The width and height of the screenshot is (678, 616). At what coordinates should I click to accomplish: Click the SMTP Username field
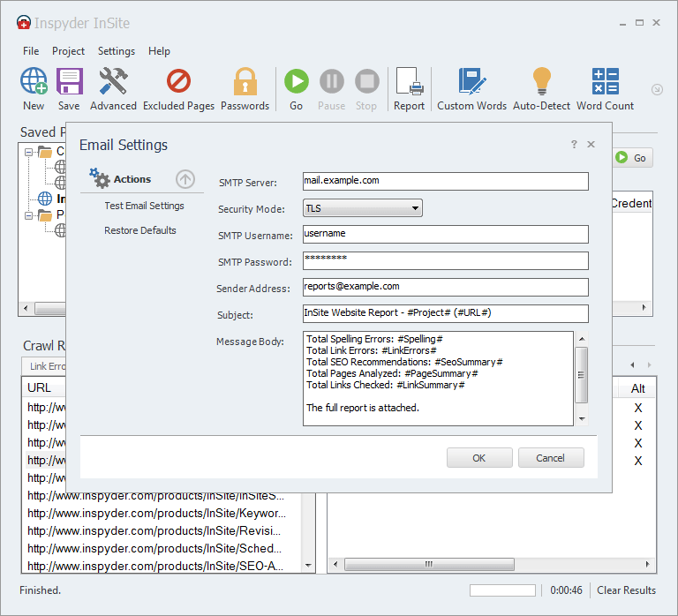445,234
